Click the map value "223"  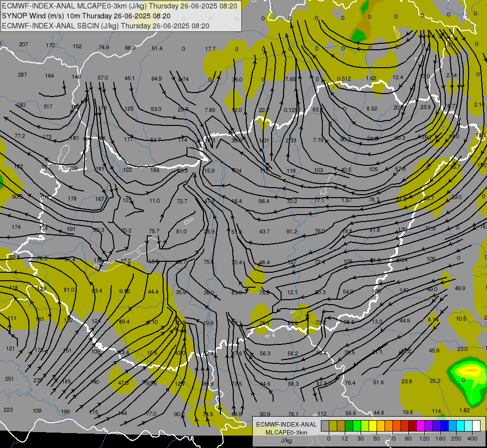click(x=8, y=410)
